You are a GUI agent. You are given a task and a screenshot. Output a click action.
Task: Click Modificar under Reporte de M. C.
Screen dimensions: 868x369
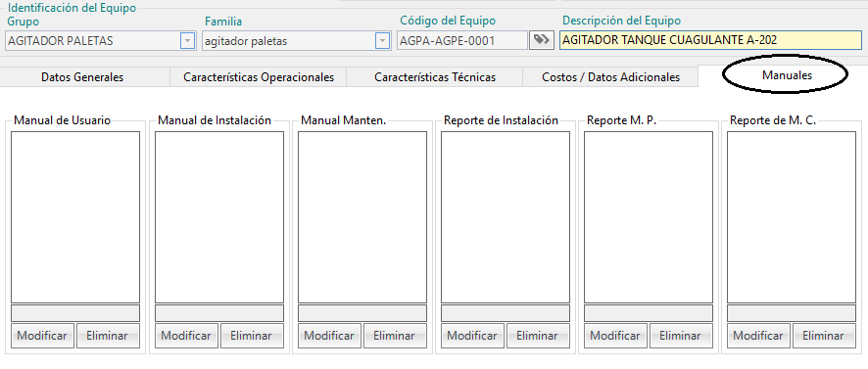tap(758, 336)
